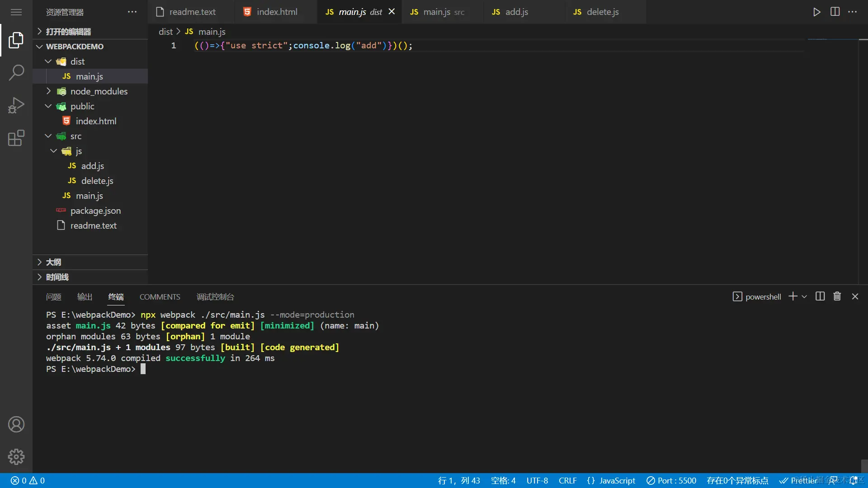Open the Extensions view icon
868x488 pixels.
coord(16,138)
